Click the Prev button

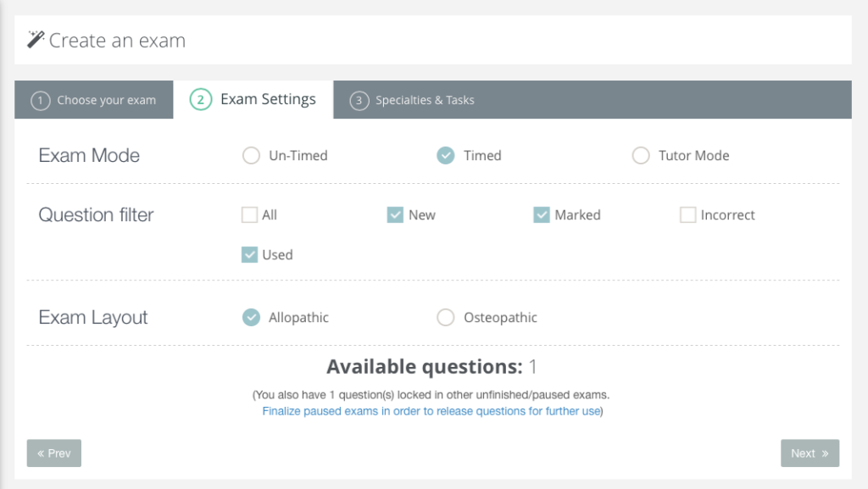coord(53,453)
